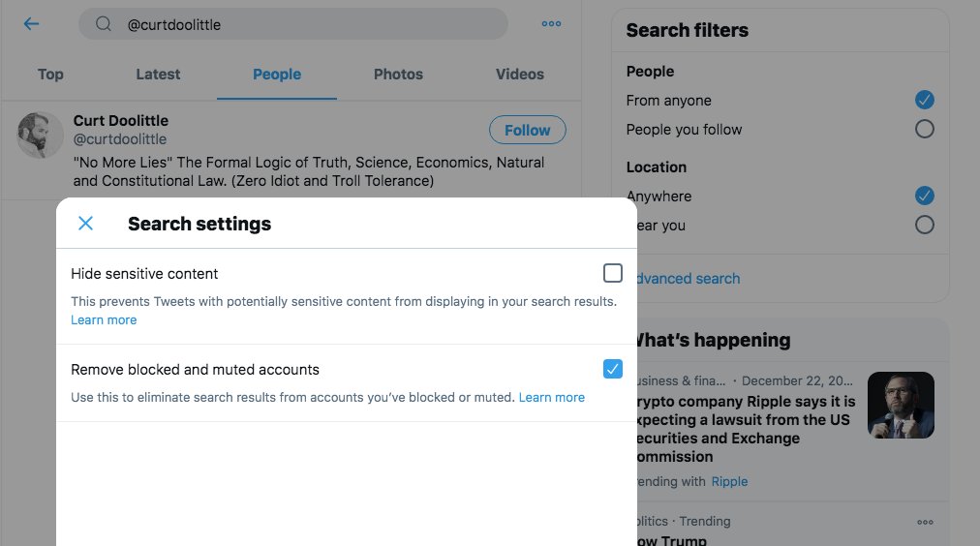
Task: Click the back arrow icon
Action: tap(32, 24)
